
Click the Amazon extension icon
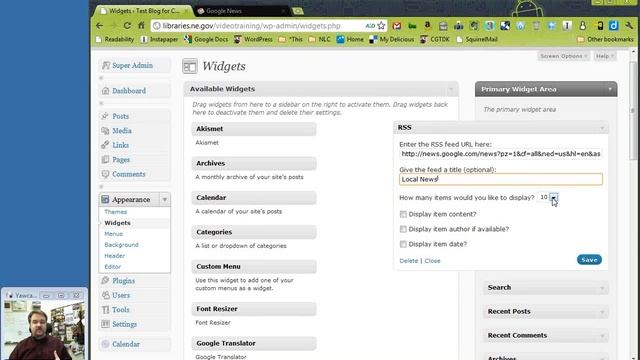[427, 26]
